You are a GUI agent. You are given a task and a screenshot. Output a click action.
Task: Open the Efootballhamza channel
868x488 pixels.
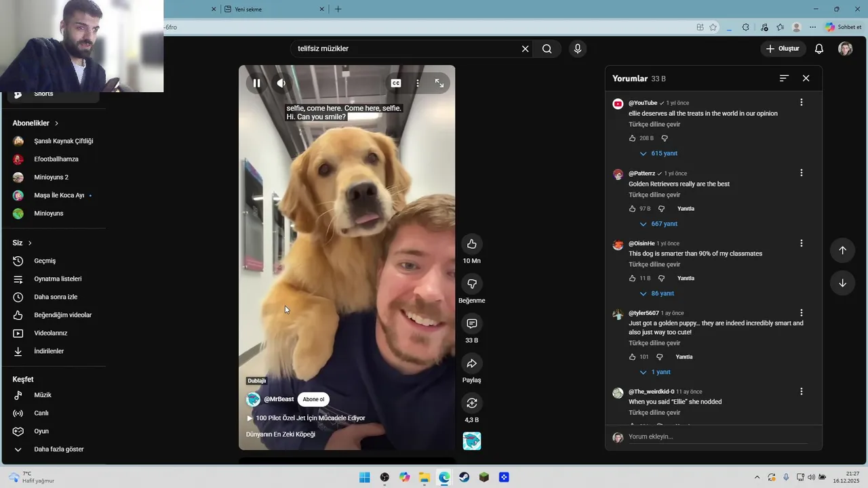pos(53,159)
